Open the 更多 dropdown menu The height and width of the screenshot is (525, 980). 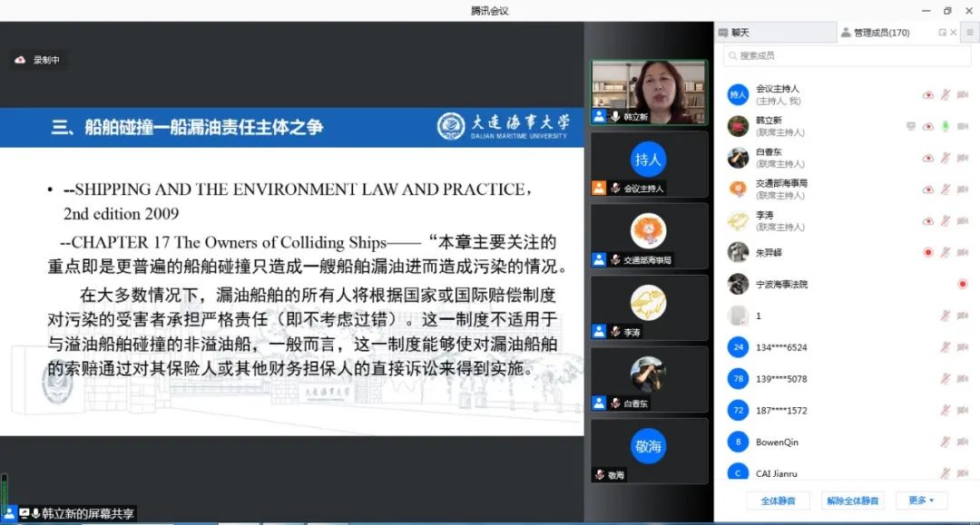pos(921,501)
